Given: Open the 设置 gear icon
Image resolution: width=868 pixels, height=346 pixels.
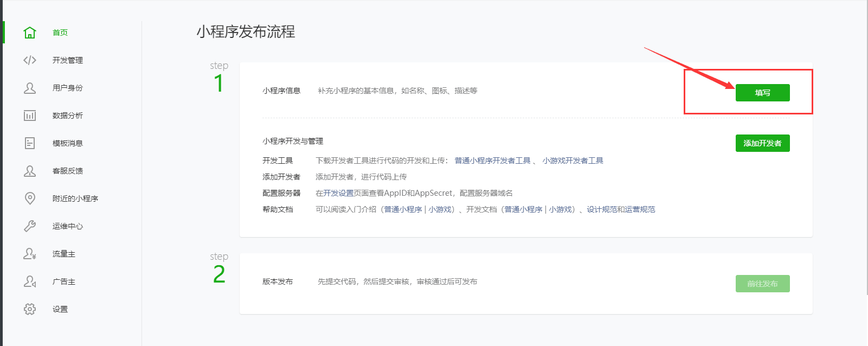Looking at the screenshot, I should pos(30,309).
